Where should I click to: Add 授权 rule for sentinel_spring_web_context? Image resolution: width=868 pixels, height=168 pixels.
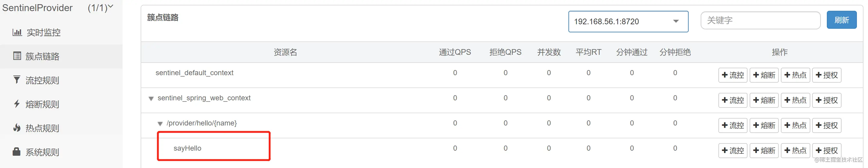[827, 100]
